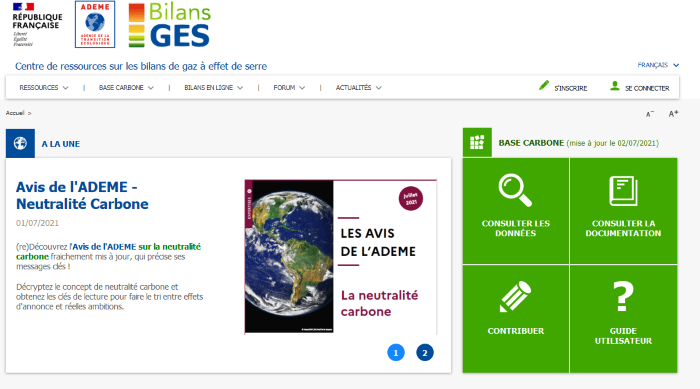Click the Consulter les données label

point(516,228)
